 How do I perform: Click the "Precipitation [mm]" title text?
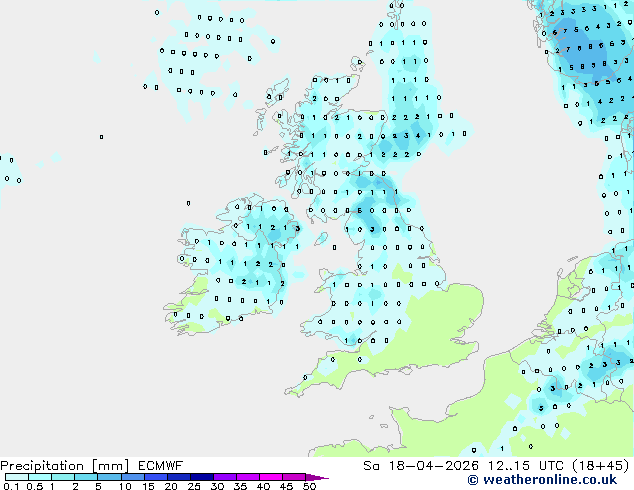click(64, 466)
